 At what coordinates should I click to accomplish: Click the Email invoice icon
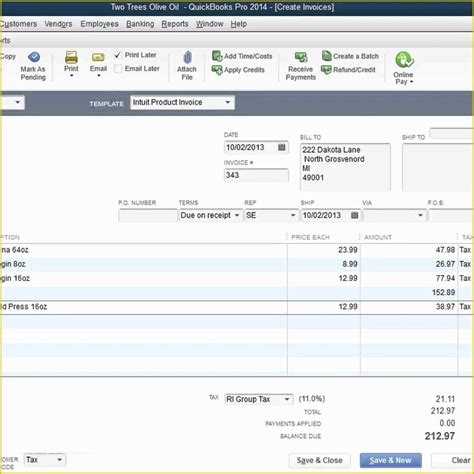(x=98, y=57)
